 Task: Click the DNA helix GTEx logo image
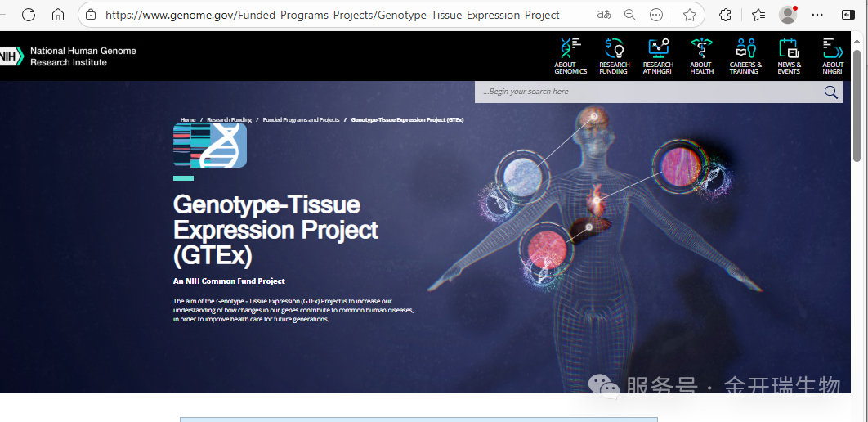click(210, 145)
